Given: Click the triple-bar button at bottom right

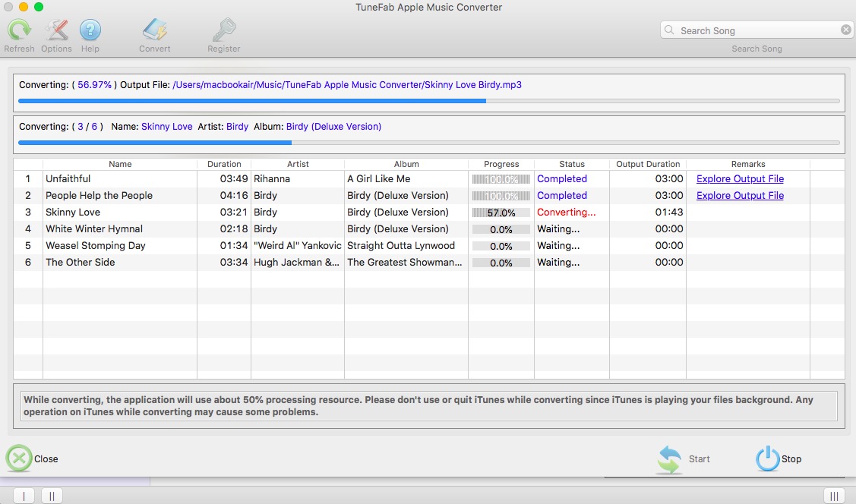Looking at the screenshot, I should click(834, 496).
